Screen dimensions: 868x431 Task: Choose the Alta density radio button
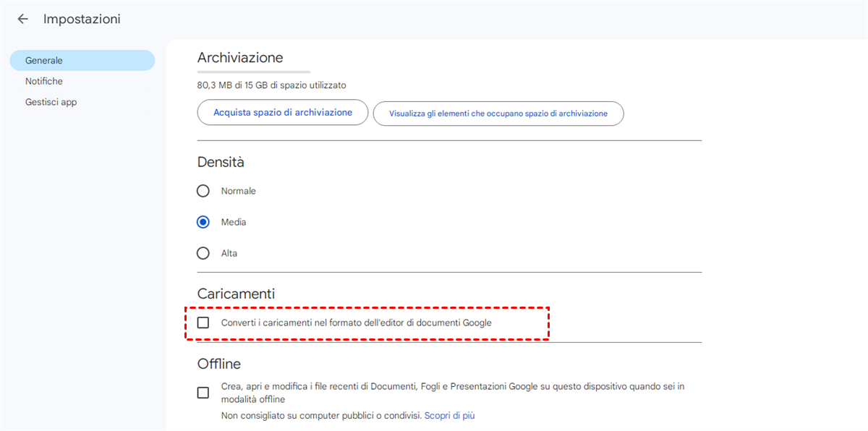pos(203,253)
